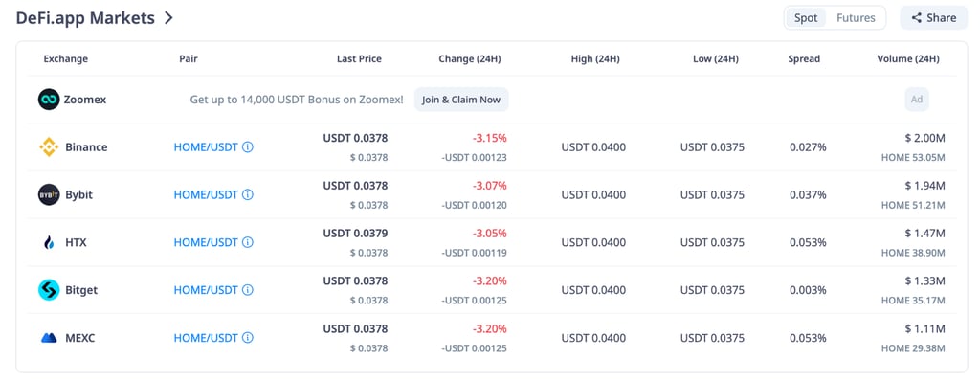
Task: Open info icon beside MEXC HOME/USDT
Action: [x=248, y=338]
